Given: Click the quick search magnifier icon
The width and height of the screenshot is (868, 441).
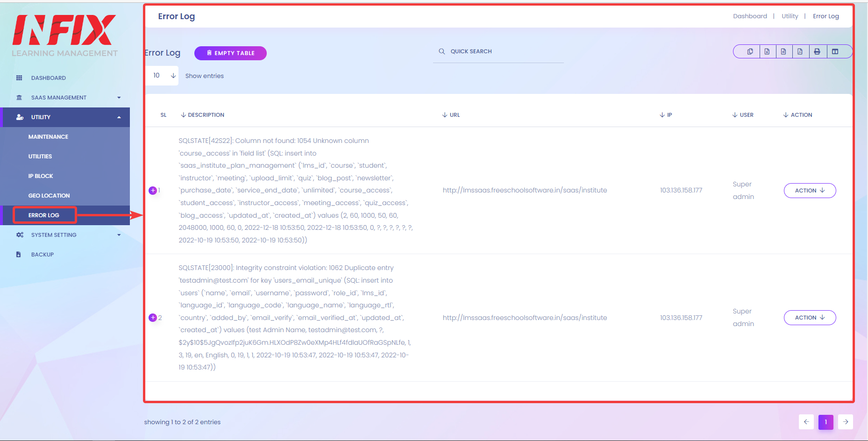Looking at the screenshot, I should click(441, 51).
